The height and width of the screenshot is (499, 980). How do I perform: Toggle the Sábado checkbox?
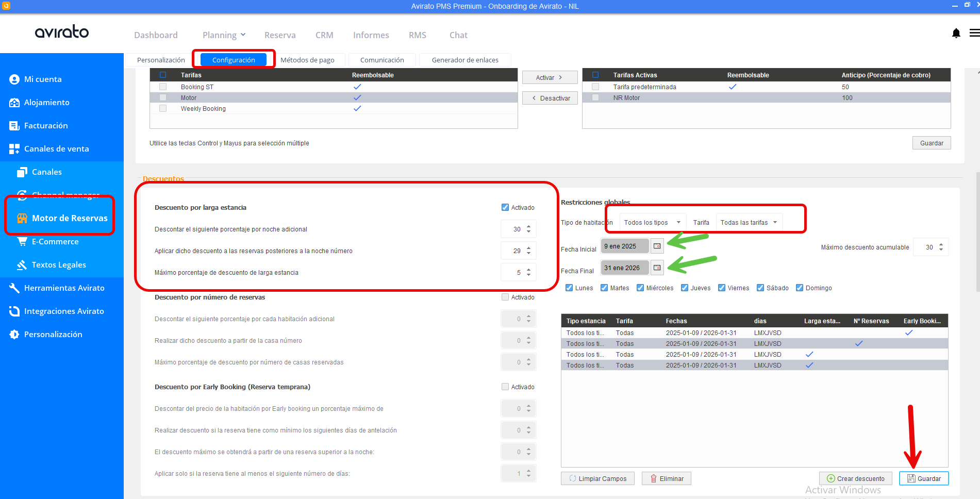760,288
